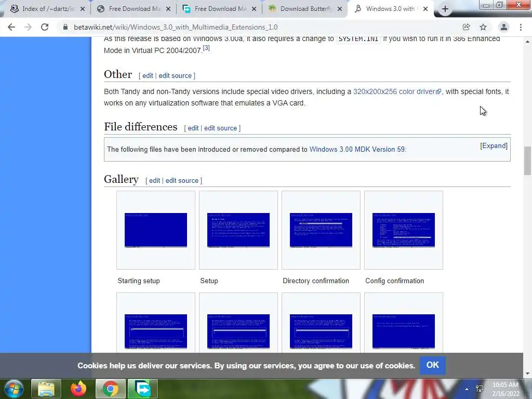Launch Firefox from the taskbar
This screenshot has height=399, width=532.
point(78,389)
